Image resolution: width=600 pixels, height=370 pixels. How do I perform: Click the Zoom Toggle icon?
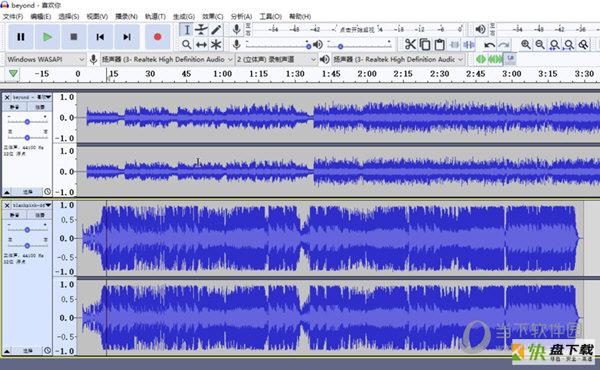click(x=583, y=44)
